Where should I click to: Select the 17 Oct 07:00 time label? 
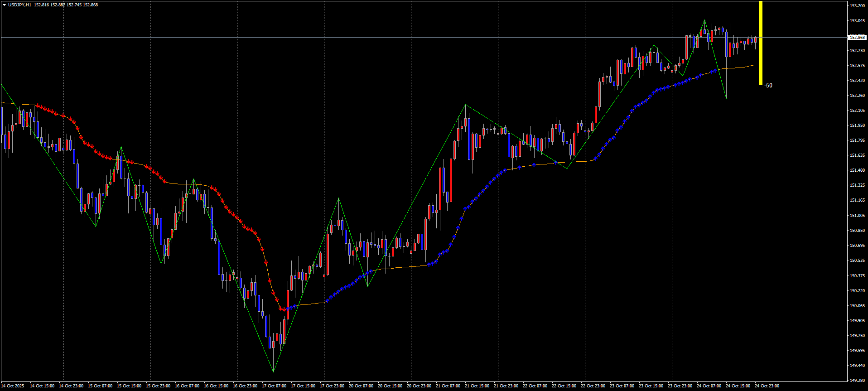click(x=274, y=386)
